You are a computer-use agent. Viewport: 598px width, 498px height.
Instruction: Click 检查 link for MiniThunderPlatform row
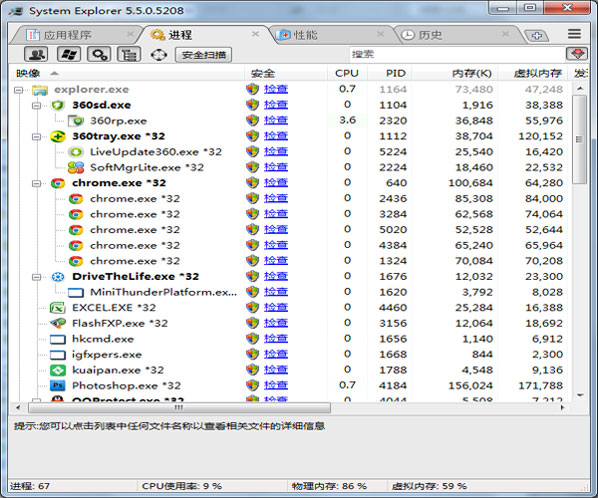[276, 292]
